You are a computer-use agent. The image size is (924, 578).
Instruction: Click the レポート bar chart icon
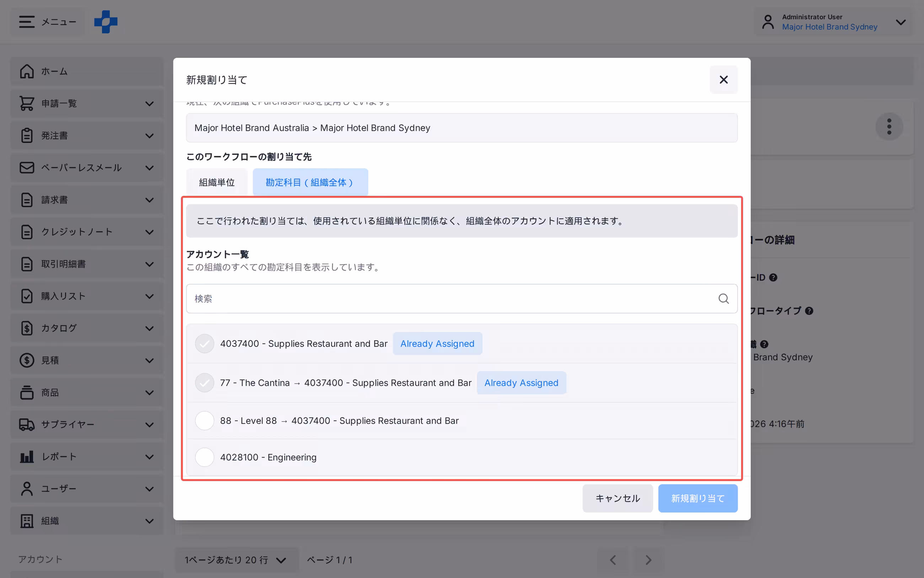coord(27,456)
